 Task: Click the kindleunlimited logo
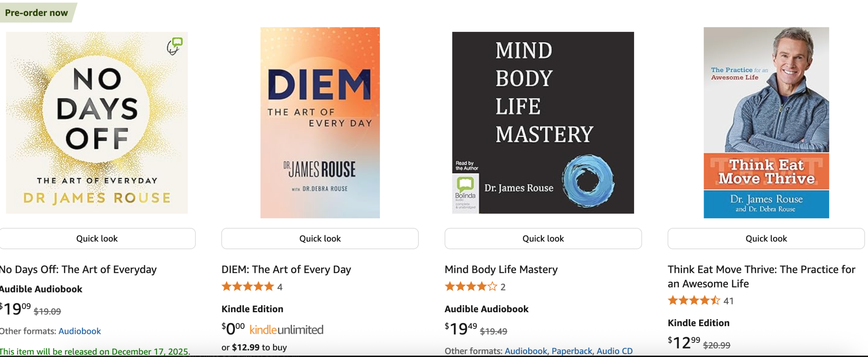287,330
